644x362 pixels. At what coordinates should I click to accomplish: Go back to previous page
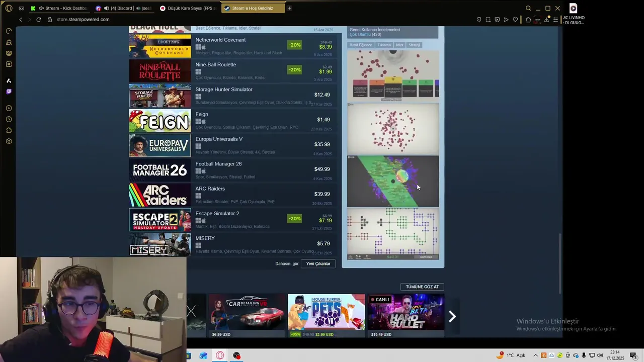(x=21, y=20)
